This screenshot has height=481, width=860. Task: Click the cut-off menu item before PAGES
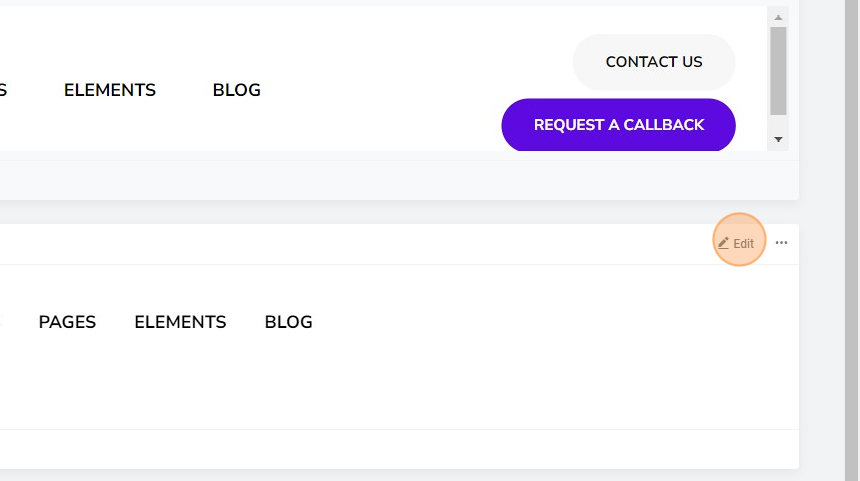point(1,322)
